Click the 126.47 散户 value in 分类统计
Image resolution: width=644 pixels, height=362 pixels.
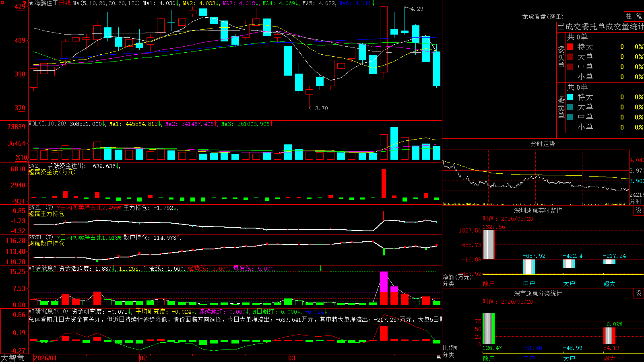click(492, 348)
